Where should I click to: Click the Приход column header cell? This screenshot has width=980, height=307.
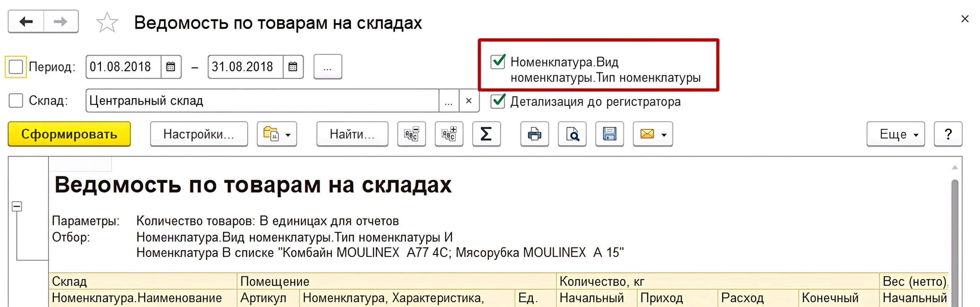pyautogui.click(x=677, y=298)
